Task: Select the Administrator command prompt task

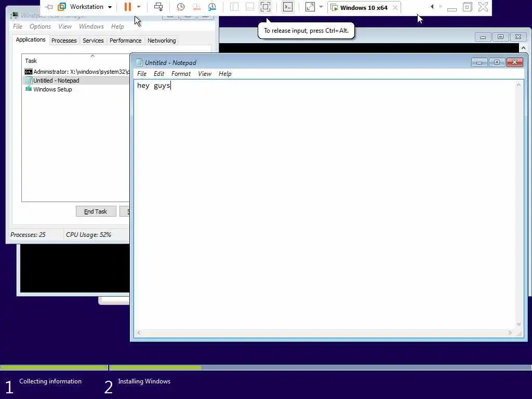Action: (77, 72)
